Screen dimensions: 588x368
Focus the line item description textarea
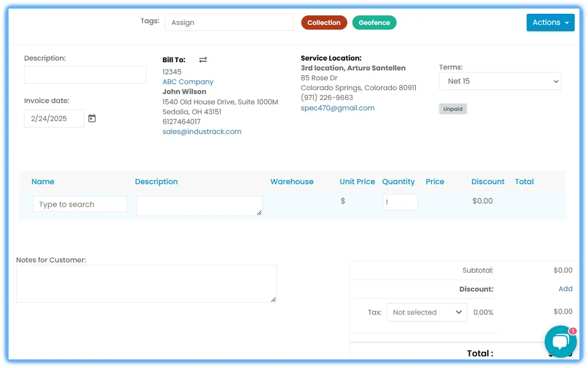click(x=199, y=206)
